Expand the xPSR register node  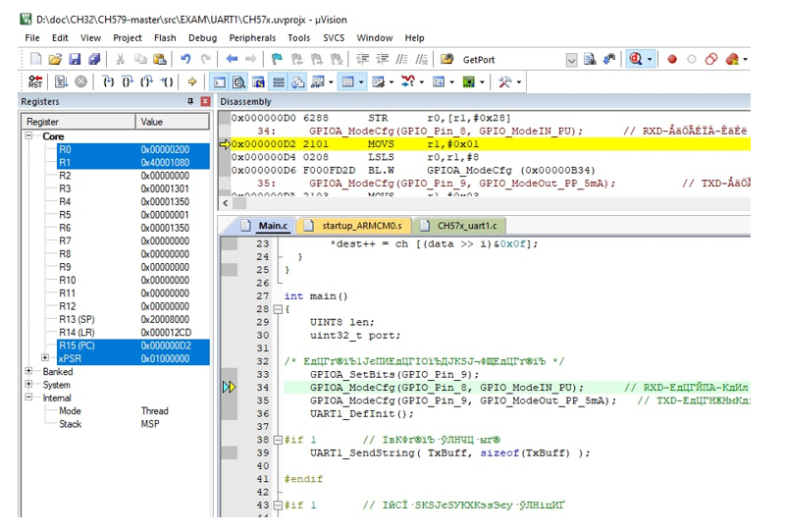pos(45,358)
